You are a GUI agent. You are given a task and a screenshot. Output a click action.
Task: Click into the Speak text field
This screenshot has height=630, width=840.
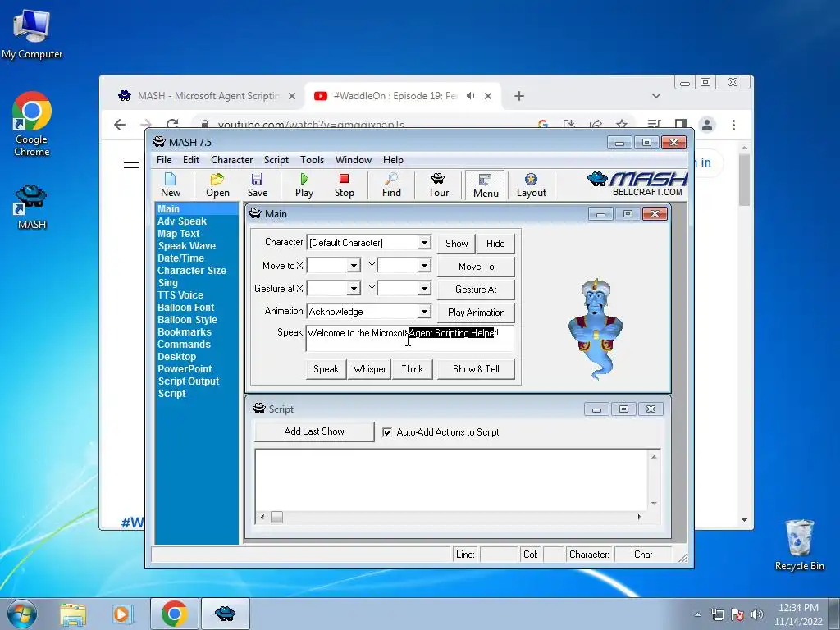pyautogui.click(x=410, y=339)
